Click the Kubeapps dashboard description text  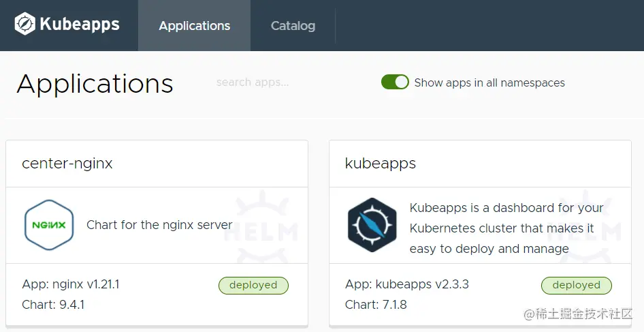506,228
